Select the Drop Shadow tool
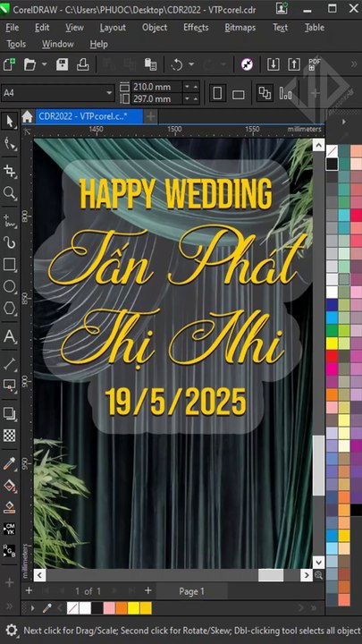The height and width of the screenshot is (644, 362). click(9, 412)
